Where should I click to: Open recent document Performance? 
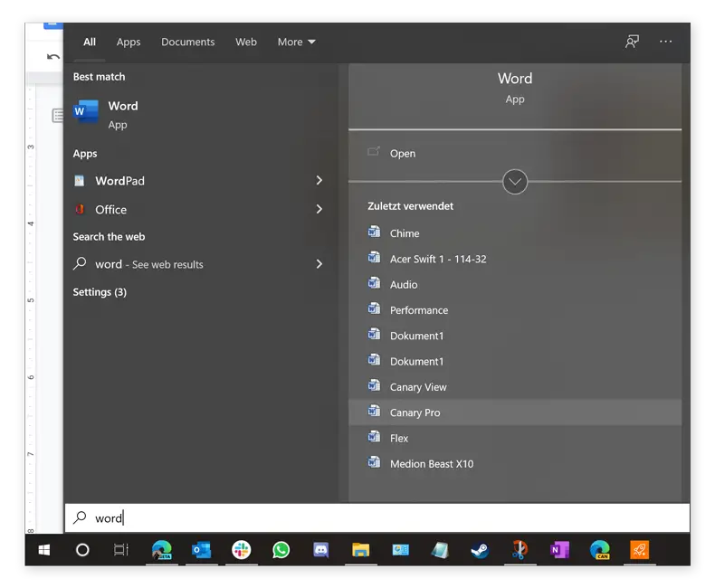[515, 310]
